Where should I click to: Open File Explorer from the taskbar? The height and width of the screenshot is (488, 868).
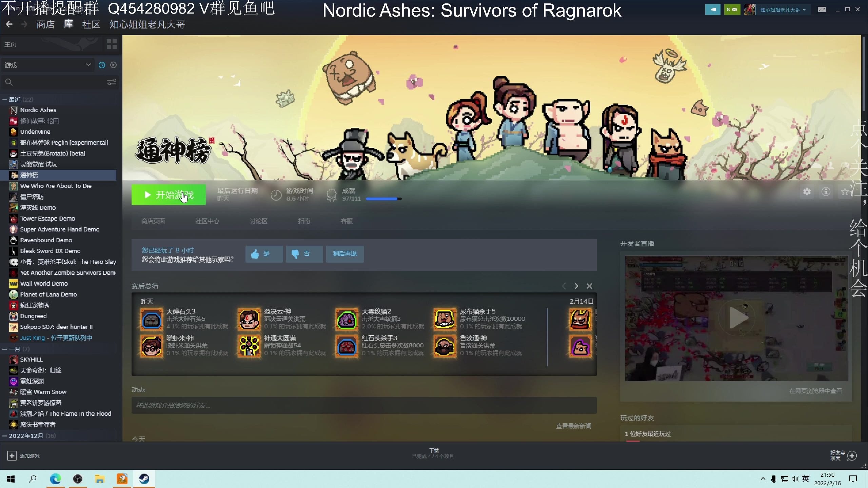[x=100, y=479]
